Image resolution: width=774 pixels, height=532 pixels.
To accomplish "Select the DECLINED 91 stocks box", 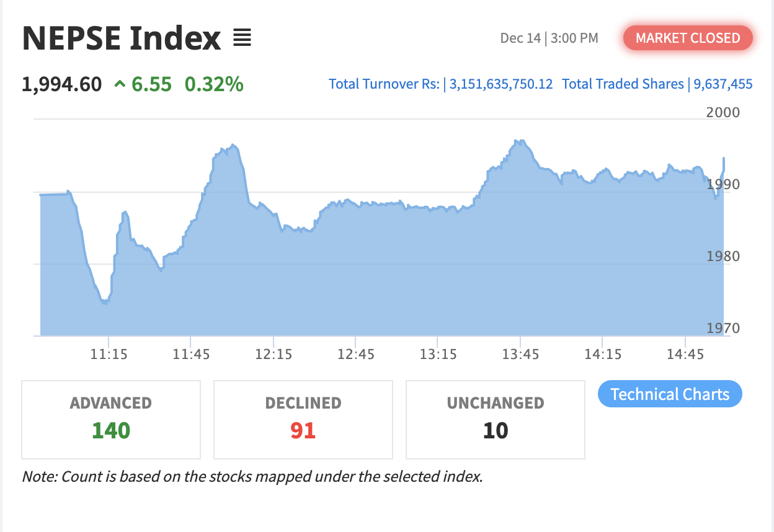I will coord(303,420).
